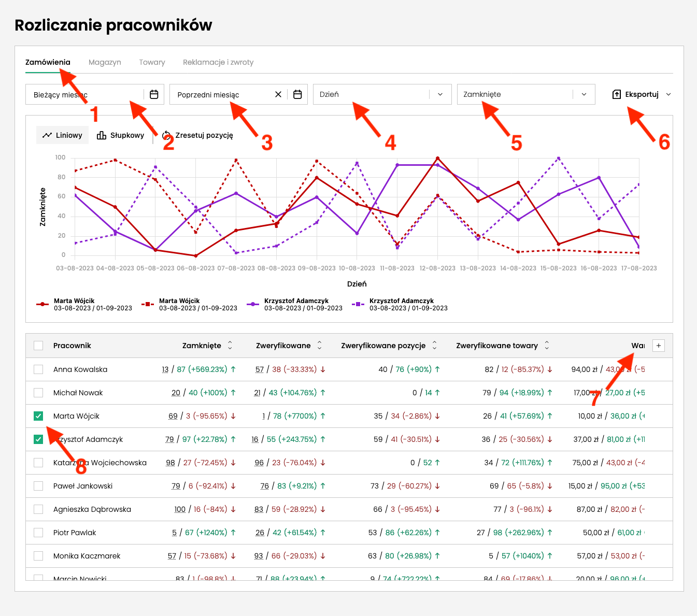Click Agnieszka Dąbrowska closed value 100
The width and height of the screenshot is (697, 616).
click(180, 509)
